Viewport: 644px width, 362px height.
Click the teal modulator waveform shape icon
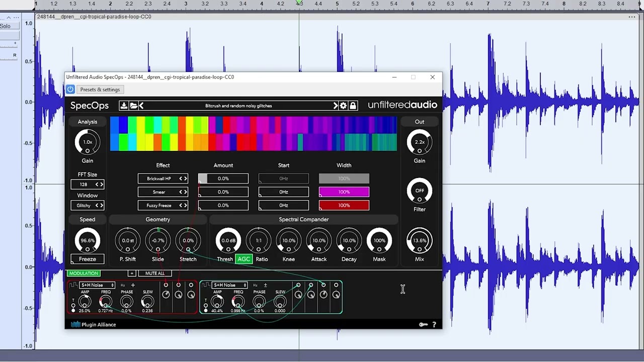pyautogui.click(x=206, y=285)
